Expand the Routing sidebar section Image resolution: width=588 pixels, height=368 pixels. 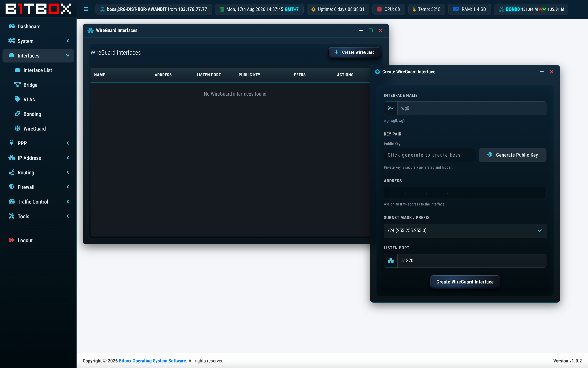pyautogui.click(x=38, y=172)
